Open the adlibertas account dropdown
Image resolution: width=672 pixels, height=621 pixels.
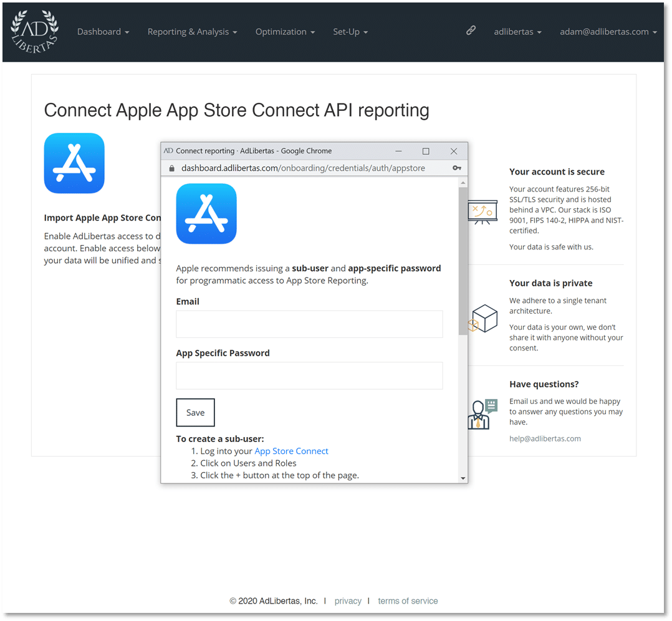(517, 32)
